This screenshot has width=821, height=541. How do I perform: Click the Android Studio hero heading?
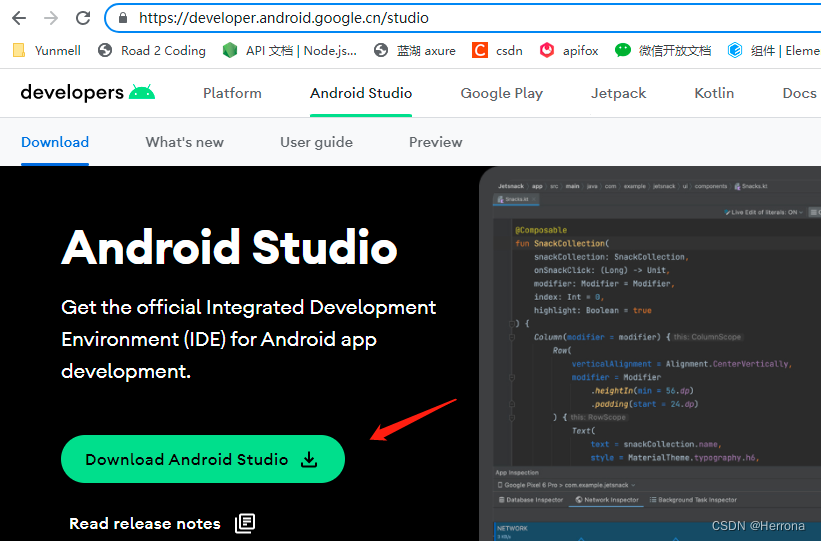[x=229, y=247]
